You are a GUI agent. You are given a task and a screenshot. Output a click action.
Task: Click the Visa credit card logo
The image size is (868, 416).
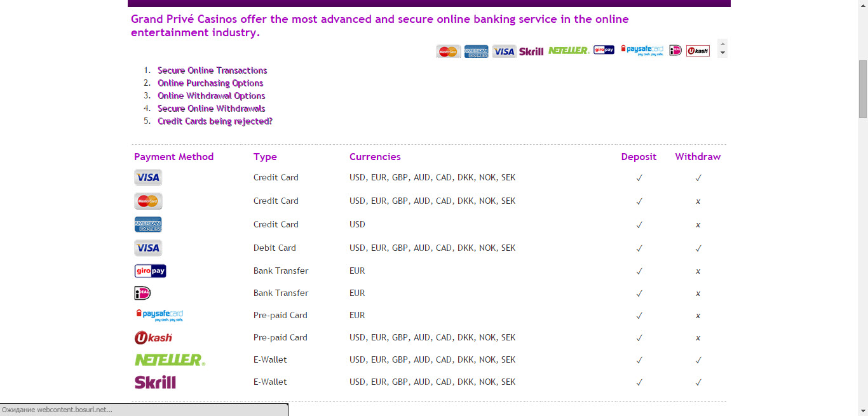148,177
